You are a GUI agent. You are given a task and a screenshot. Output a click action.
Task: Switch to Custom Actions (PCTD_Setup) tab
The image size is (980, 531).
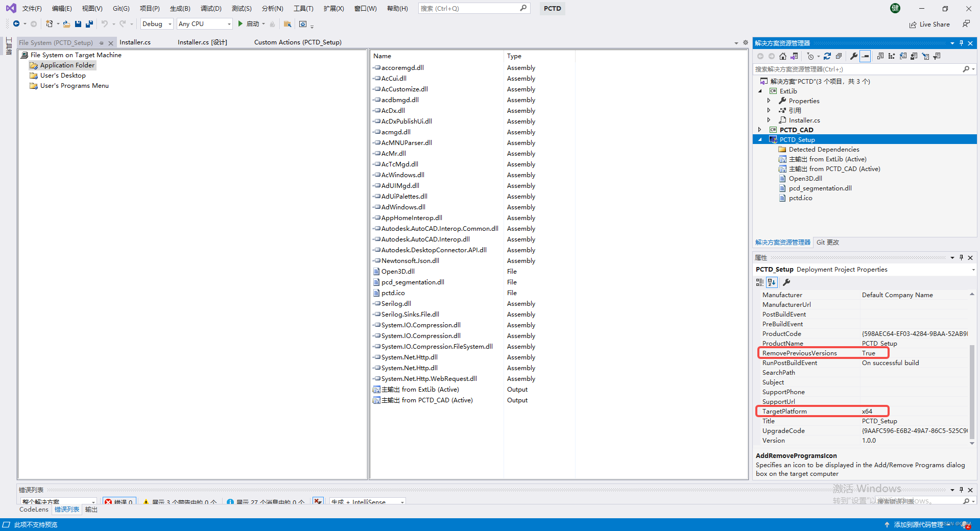click(x=298, y=42)
